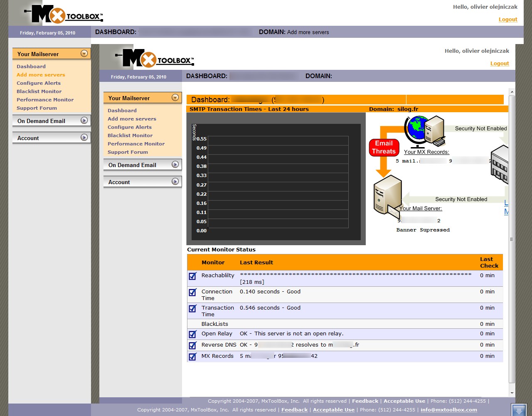Toggle the Open Relay monitor checkbox
The height and width of the screenshot is (416, 532).
(x=192, y=334)
